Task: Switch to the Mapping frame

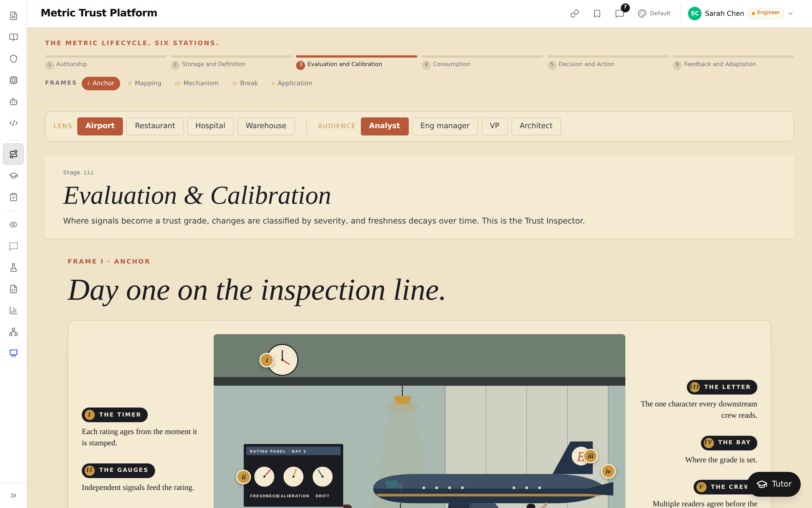Action: tap(145, 83)
